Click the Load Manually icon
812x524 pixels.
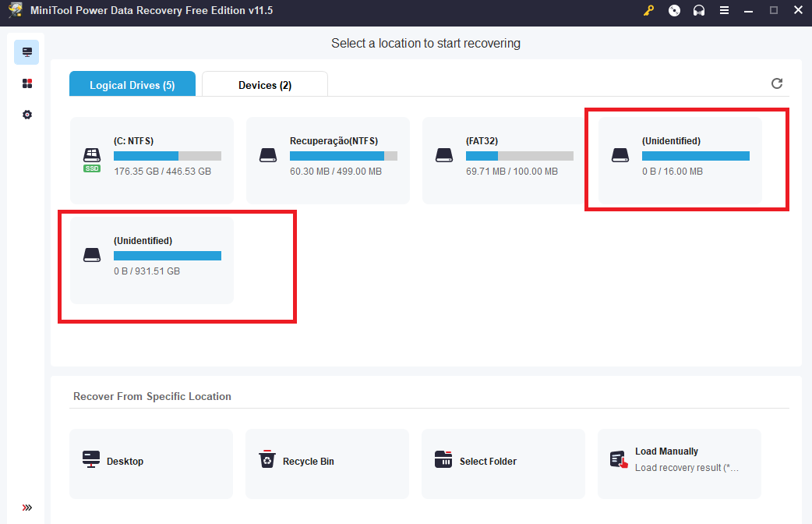coord(619,459)
